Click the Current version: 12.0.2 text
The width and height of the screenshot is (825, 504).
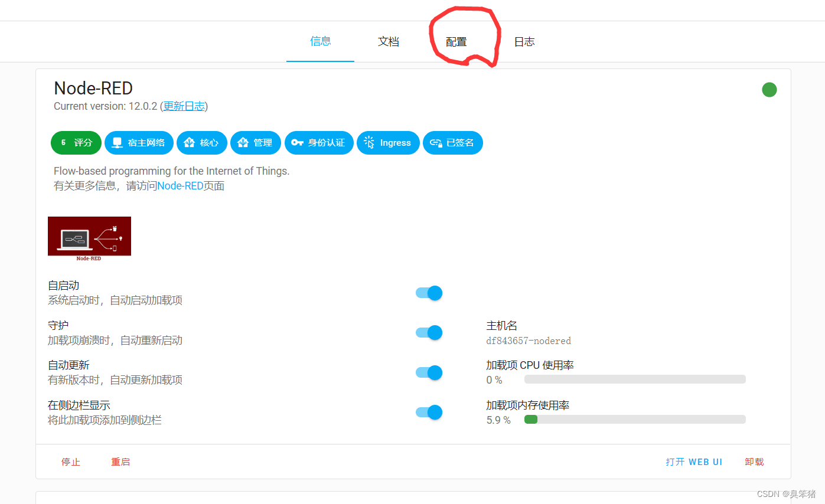[106, 106]
